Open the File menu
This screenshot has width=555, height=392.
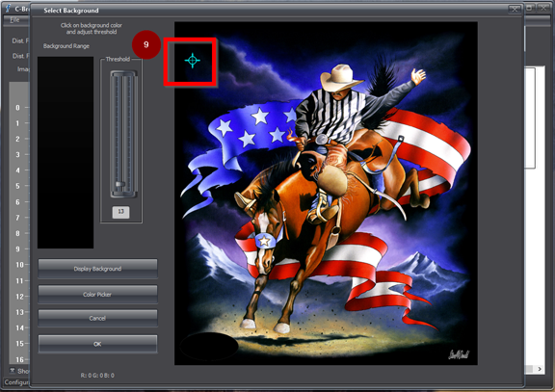(x=14, y=20)
